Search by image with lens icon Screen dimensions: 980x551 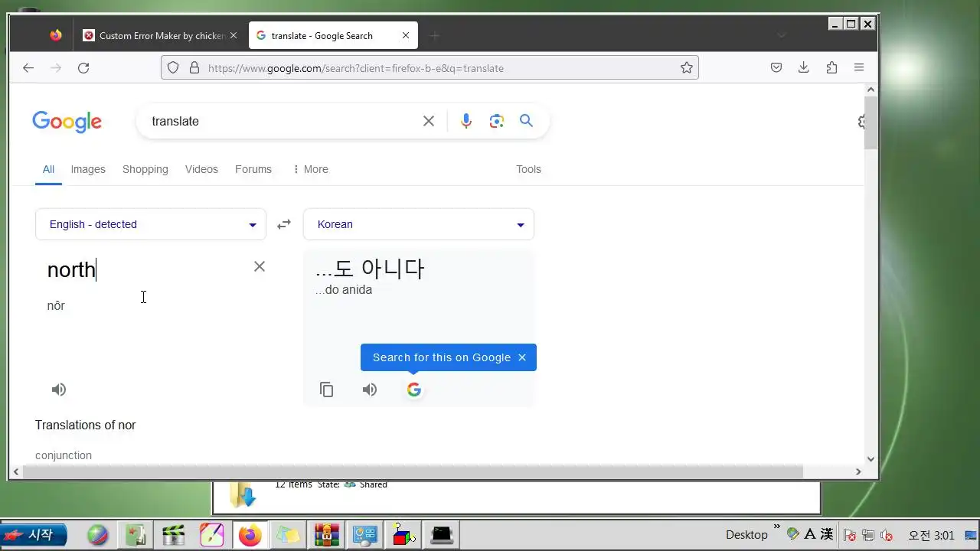tap(497, 121)
